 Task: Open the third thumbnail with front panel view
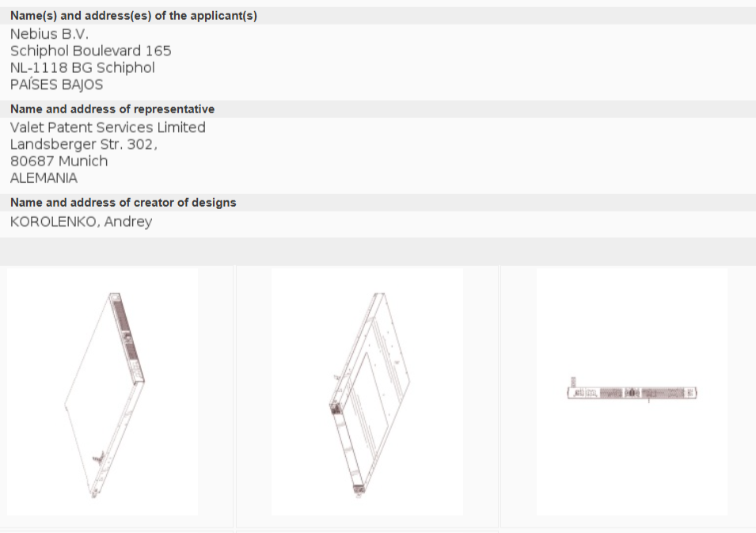pos(632,392)
